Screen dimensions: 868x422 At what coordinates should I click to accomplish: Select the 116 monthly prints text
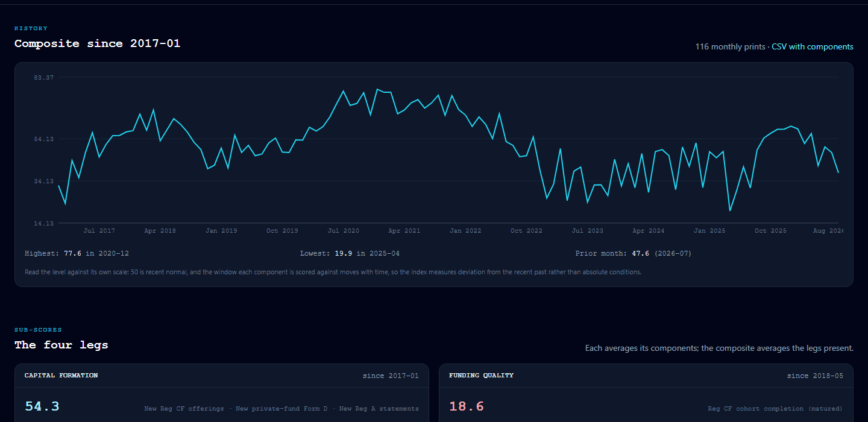point(731,46)
